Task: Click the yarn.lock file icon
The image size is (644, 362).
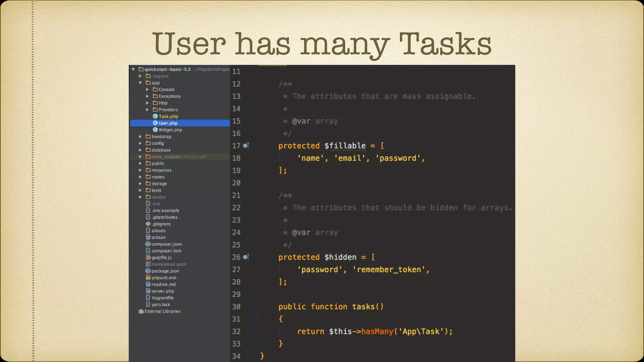Action: point(148,304)
